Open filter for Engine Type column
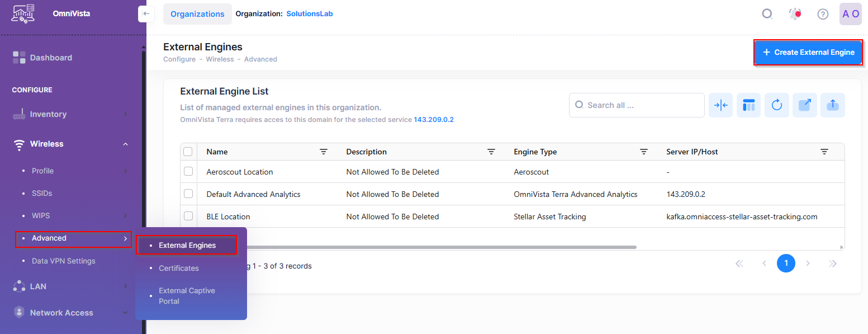The width and height of the screenshot is (868, 334). click(643, 152)
